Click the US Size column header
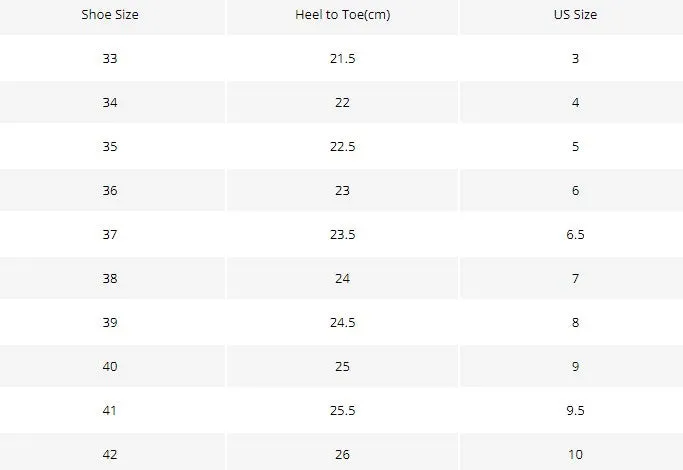The height and width of the screenshot is (470, 683). pyautogui.click(x=575, y=14)
